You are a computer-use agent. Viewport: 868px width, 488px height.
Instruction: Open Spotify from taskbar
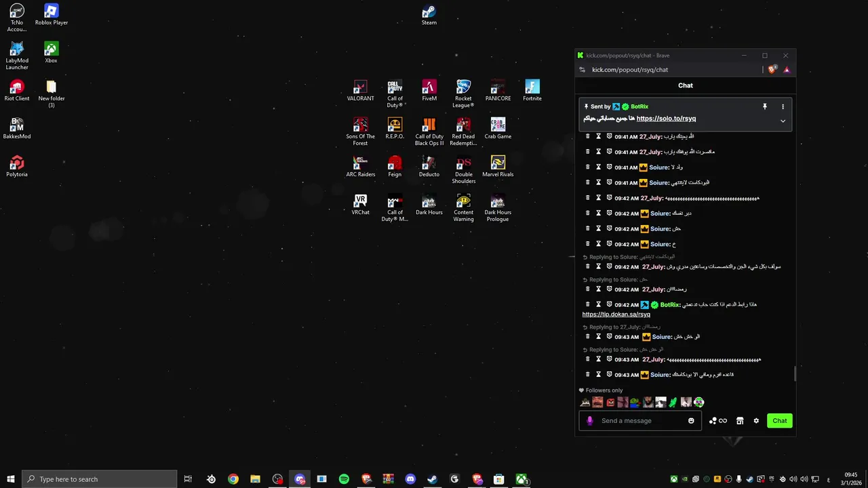tap(344, 479)
